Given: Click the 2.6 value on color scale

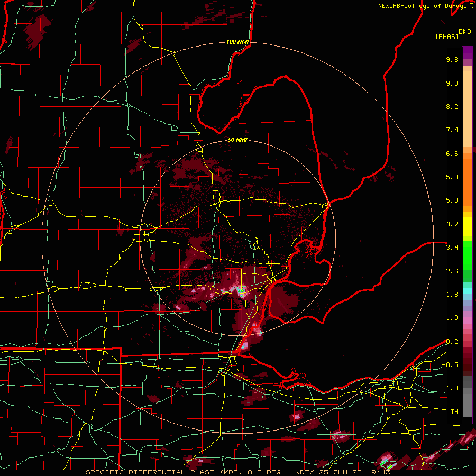Looking at the screenshot, I should 452,271.
